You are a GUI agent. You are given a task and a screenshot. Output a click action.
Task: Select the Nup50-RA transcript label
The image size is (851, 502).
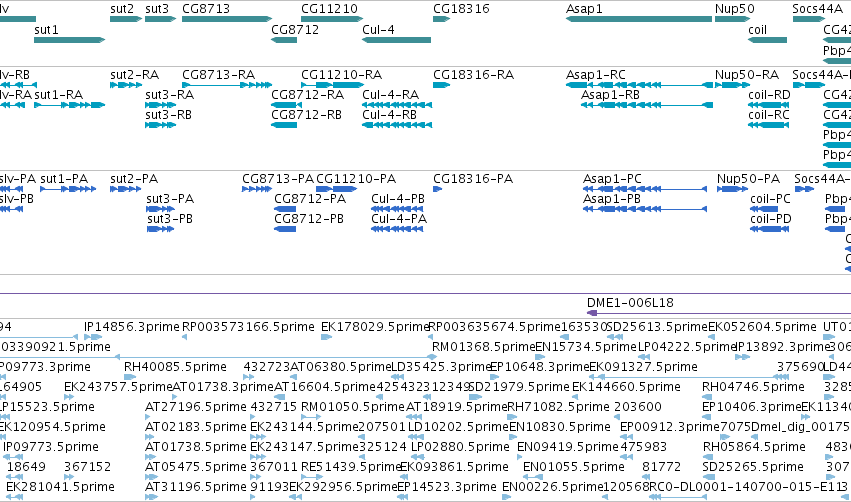(747, 74)
